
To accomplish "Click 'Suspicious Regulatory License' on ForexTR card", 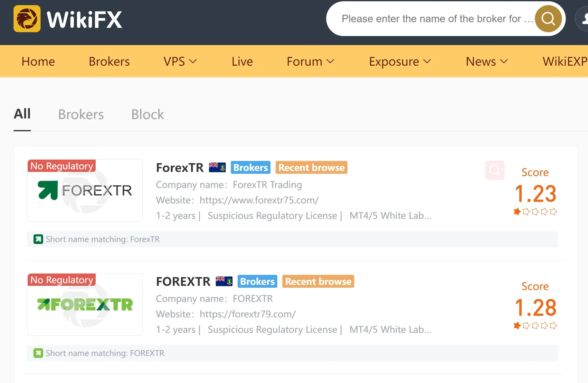I will click(x=272, y=216).
